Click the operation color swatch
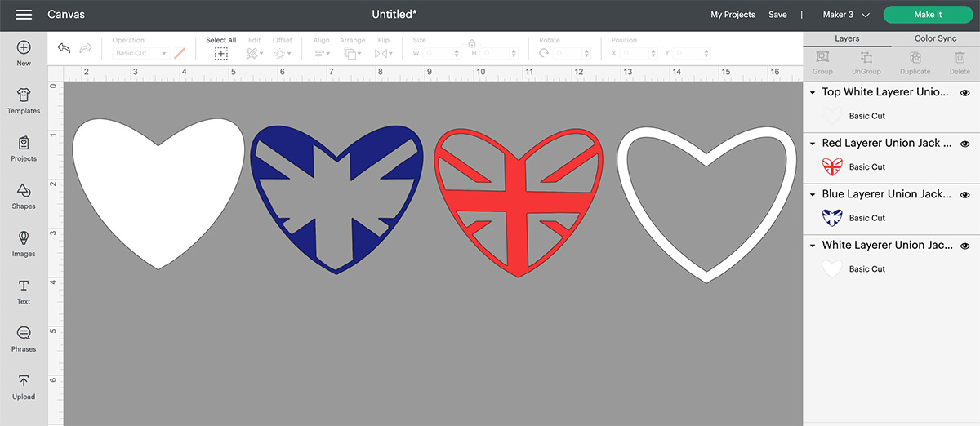 click(180, 53)
